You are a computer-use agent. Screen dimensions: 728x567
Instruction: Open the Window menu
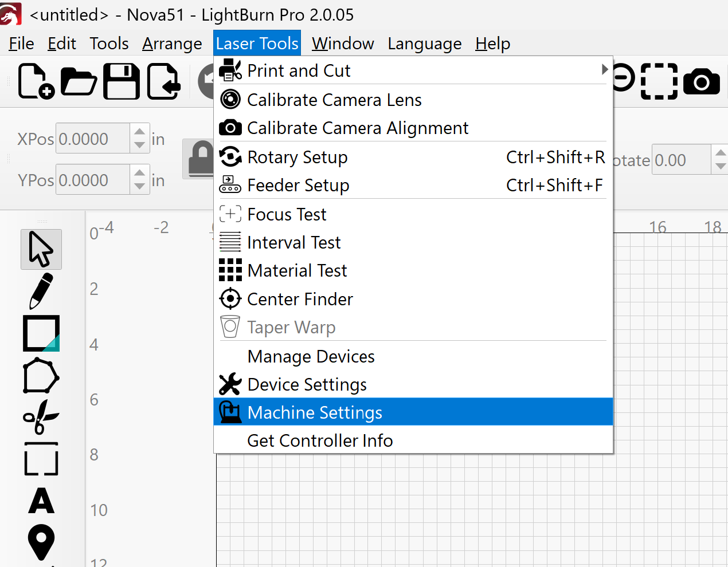pyautogui.click(x=343, y=44)
